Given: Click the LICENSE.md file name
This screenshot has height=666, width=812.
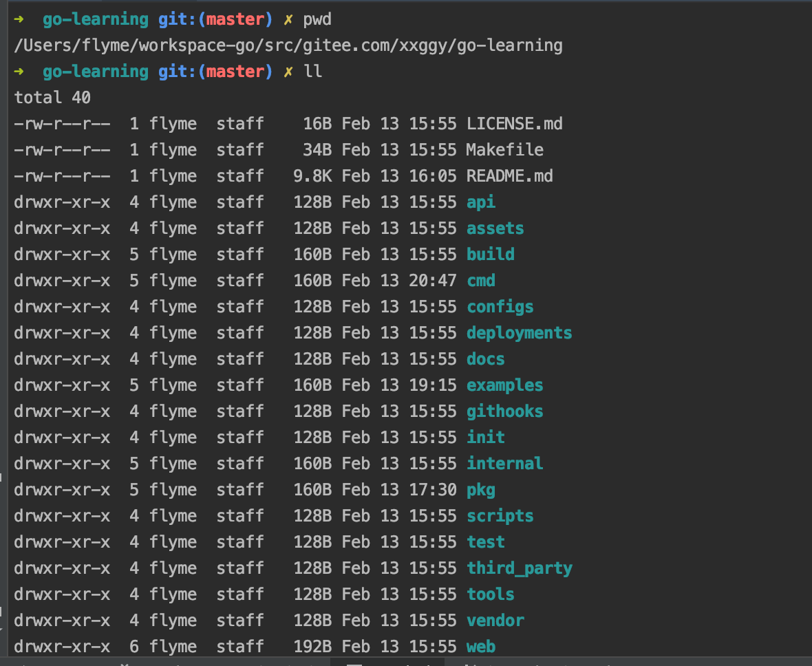Looking at the screenshot, I should tap(514, 123).
